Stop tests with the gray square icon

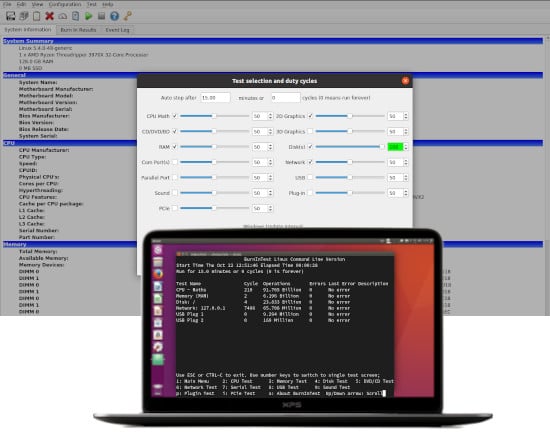tap(101, 16)
